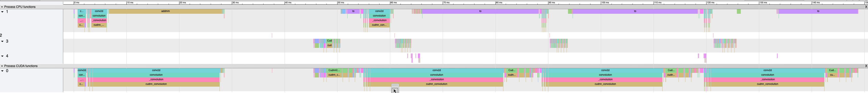The width and height of the screenshot is (868, 93).
Task: Select CudnnC... slice near 50 ms in CUDA
Action: point(334,70)
